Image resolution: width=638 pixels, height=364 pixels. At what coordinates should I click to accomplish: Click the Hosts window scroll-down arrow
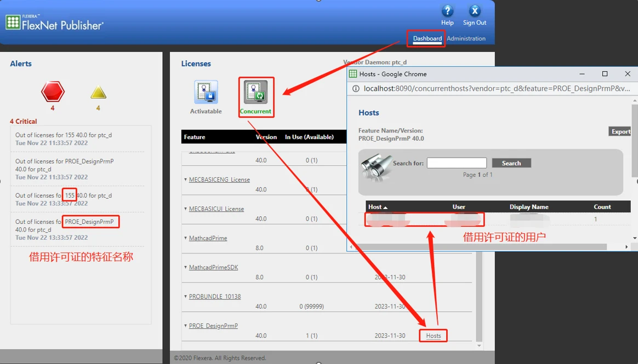click(635, 238)
